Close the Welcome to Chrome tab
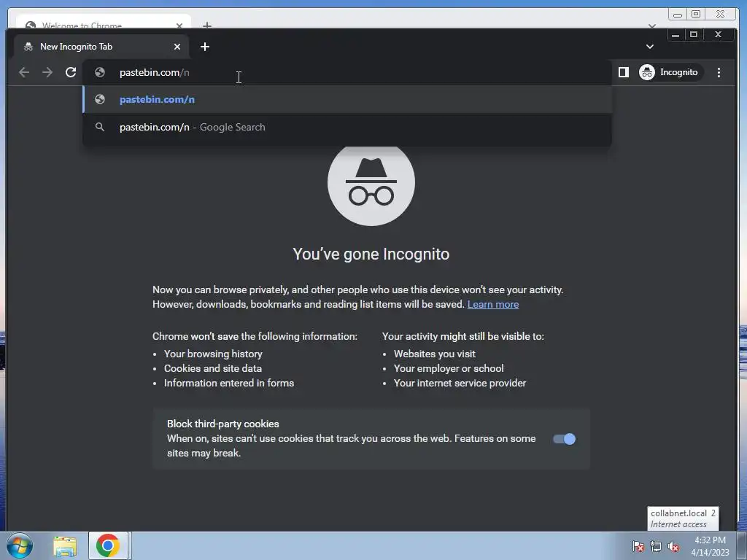 [179, 26]
